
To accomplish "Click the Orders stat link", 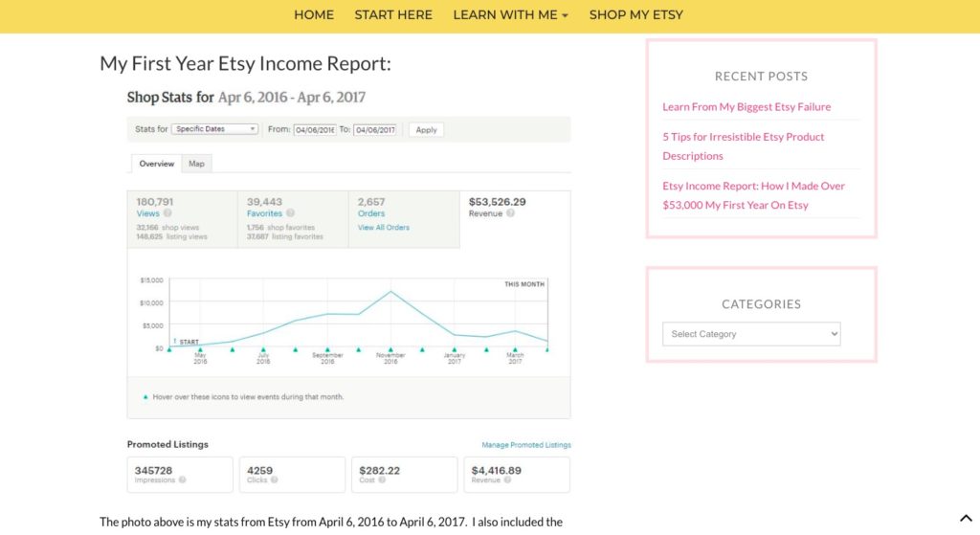I will (371, 213).
